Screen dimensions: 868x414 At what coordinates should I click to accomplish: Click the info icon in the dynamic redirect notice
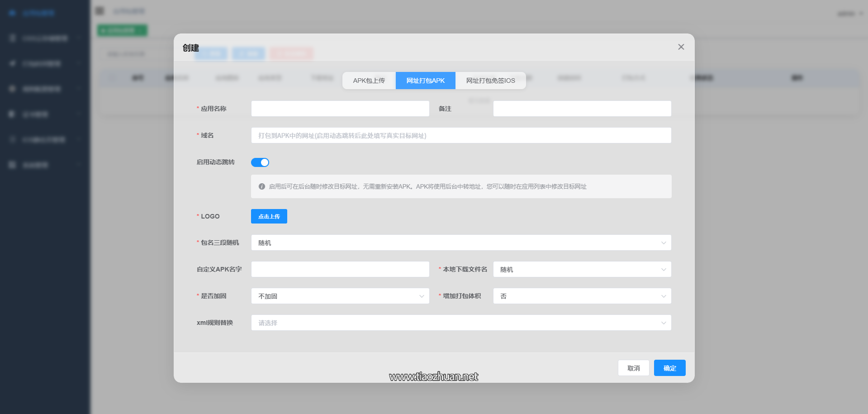point(262,186)
